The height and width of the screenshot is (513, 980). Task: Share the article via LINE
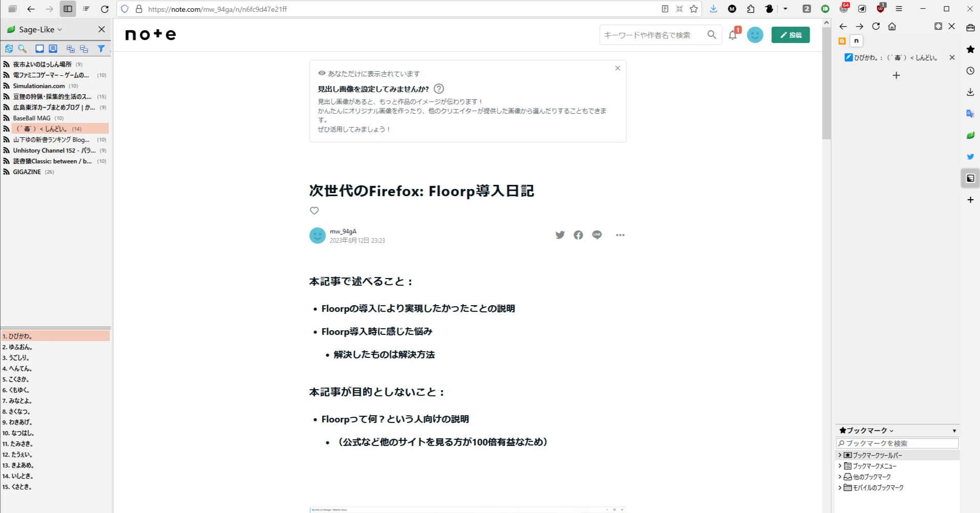pyautogui.click(x=597, y=235)
